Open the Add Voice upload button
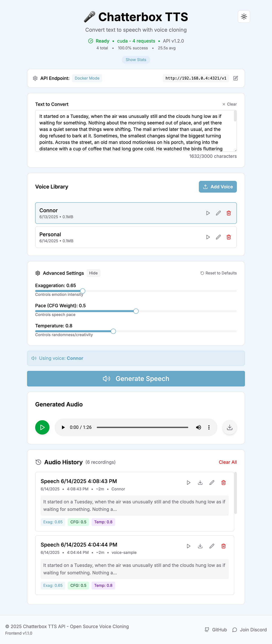The height and width of the screenshot is (644, 272). 218,187
